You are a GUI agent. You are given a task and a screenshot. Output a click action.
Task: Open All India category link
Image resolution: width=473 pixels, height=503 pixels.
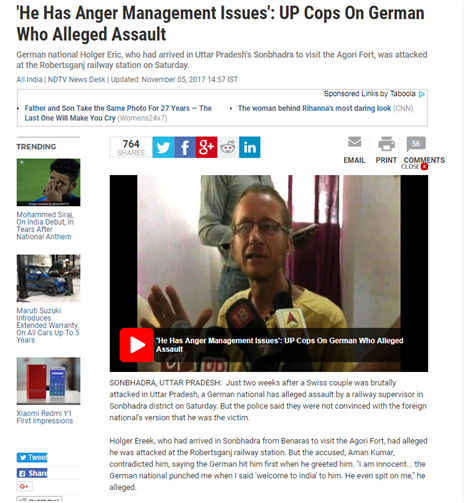[29, 80]
